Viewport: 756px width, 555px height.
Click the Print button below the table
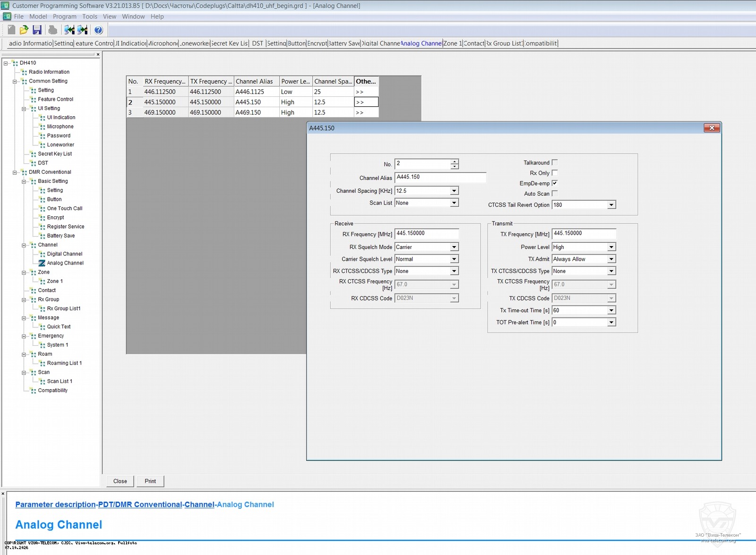click(150, 481)
